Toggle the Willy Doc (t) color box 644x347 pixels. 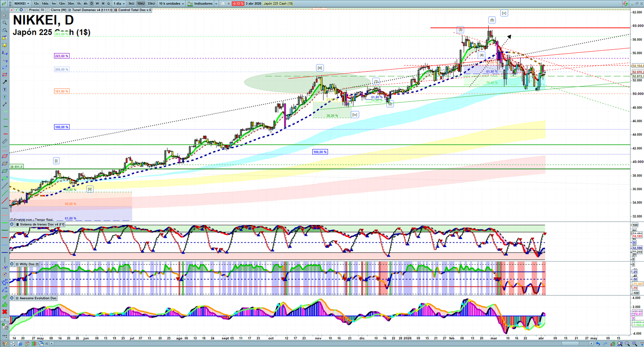[x=17, y=264]
